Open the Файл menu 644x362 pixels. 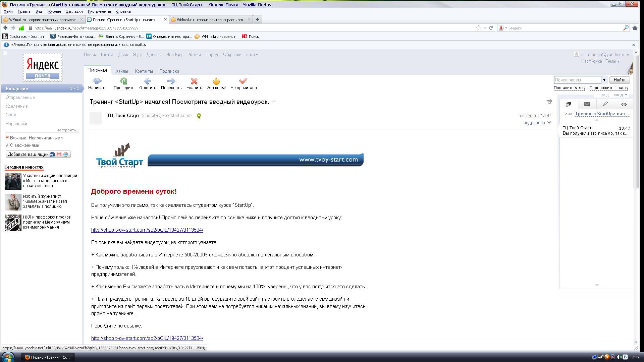point(8,11)
